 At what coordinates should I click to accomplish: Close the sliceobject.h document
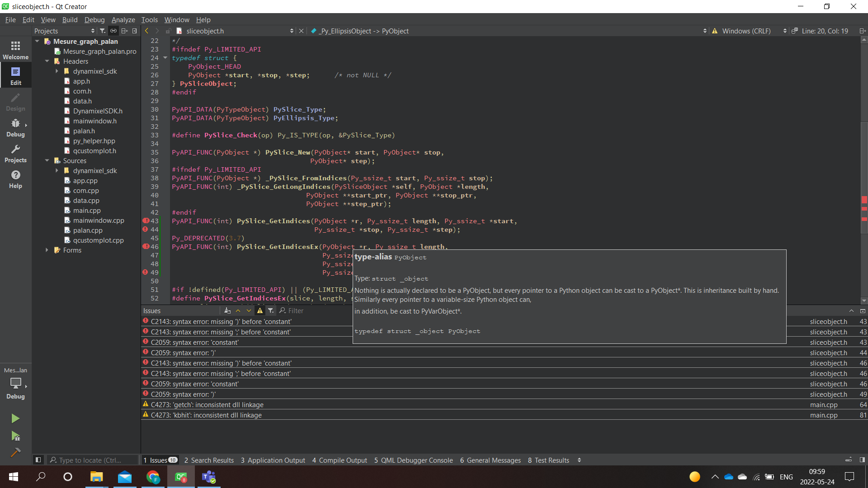tap(302, 31)
